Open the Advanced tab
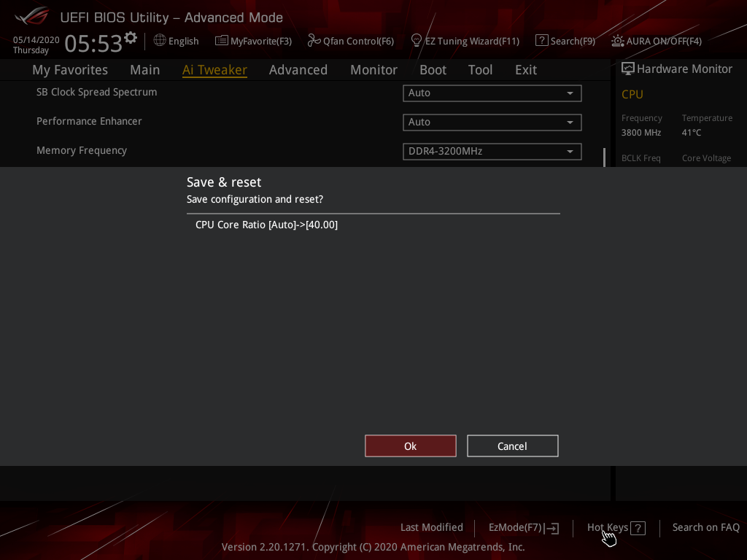747x560 pixels. (298, 70)
